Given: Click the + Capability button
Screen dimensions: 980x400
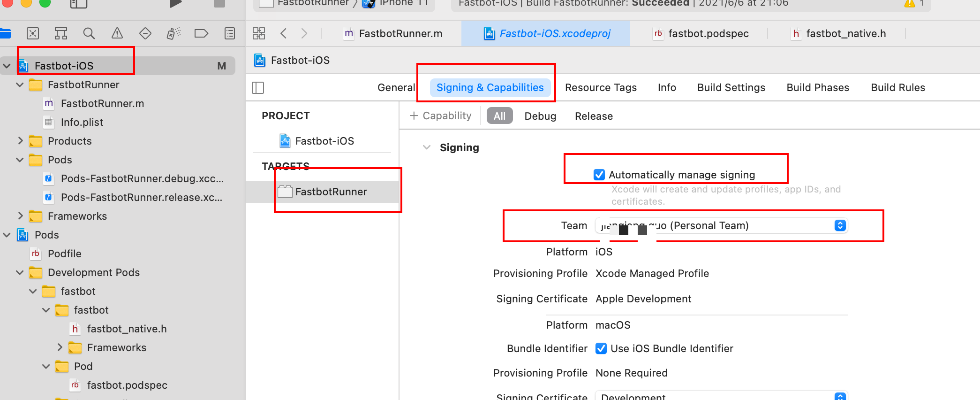Looking at the screenshot, I should (x=440, y=116).
